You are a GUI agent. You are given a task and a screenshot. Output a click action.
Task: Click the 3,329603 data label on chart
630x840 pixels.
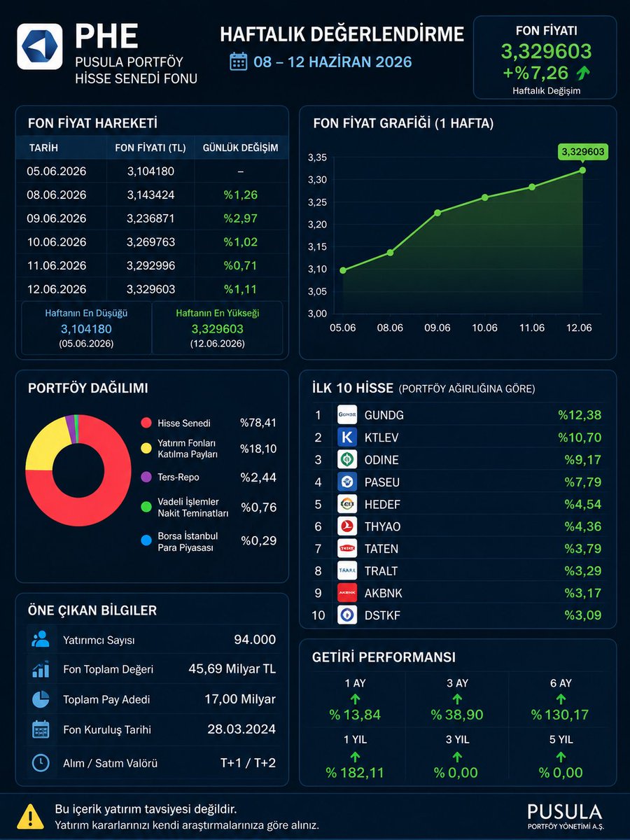(x=582, y=151)
